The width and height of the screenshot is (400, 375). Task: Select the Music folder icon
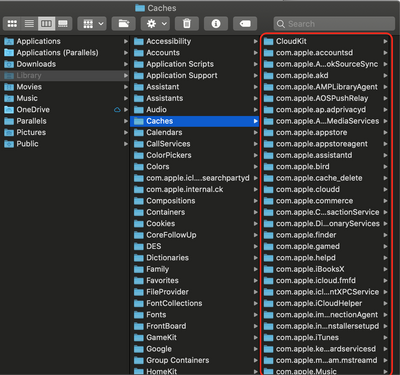pyautogui.click(x=9, y=98)
